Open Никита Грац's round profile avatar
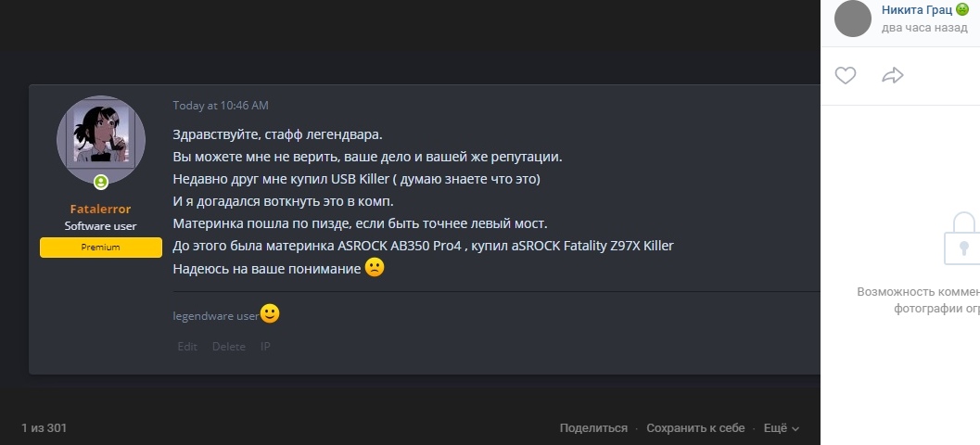This screenshot has height=445, width=980. tap(853, 19)
